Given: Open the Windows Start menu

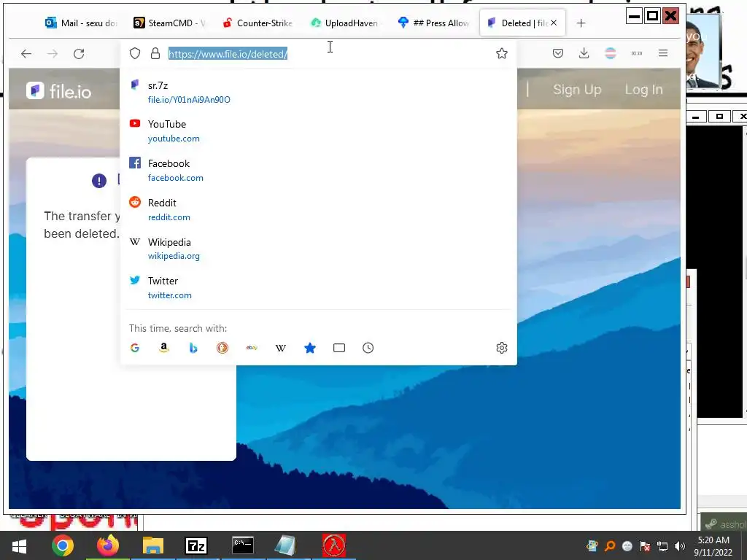Looking at the screenshot, I should tap(19, 545).
